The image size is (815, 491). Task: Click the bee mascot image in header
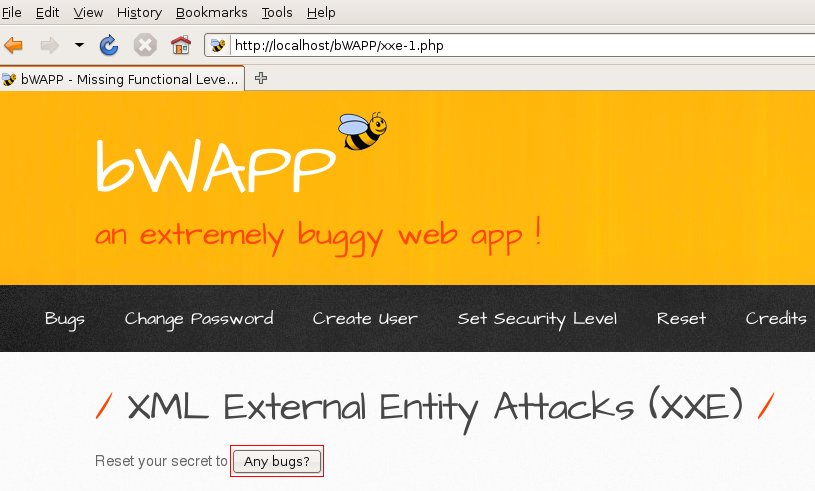tap(362, 131)
